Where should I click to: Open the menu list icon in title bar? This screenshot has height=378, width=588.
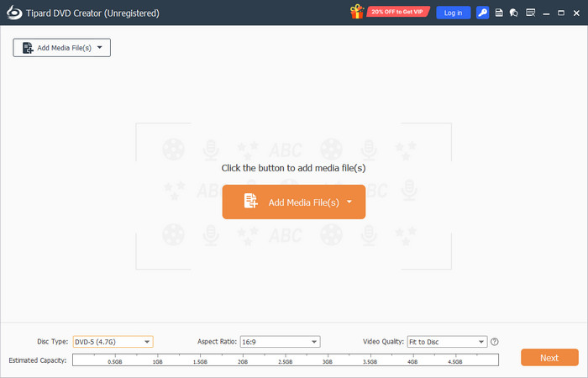click(x=529, y=13)
